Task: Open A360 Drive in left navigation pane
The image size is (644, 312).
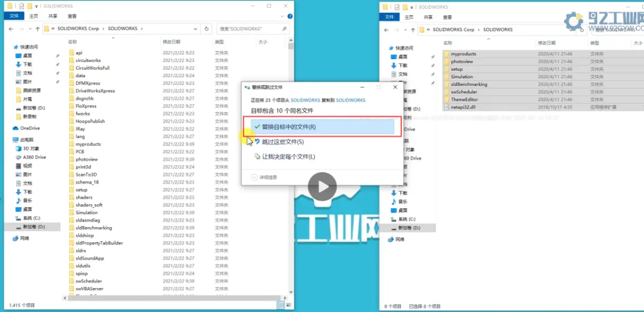Action: pyautogui.click(x=35, y=157)
